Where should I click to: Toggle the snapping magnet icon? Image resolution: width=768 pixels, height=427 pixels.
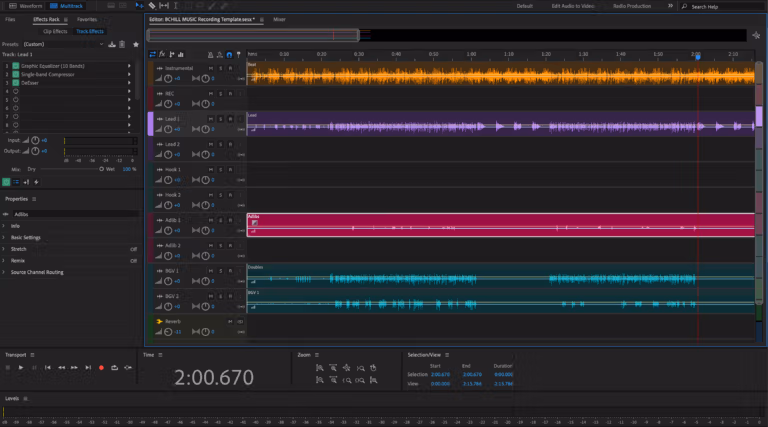pyautogui.click(x=229, y=54)
